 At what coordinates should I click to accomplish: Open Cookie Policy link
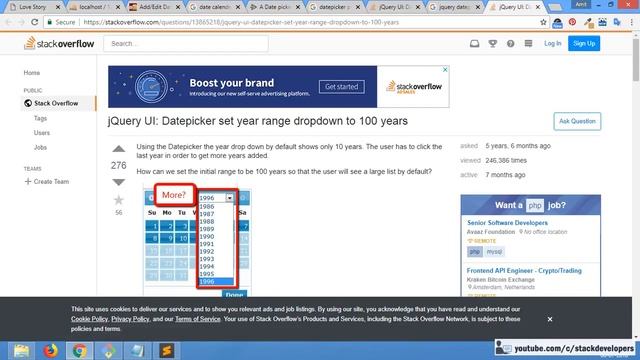click(x=89, y=319)
